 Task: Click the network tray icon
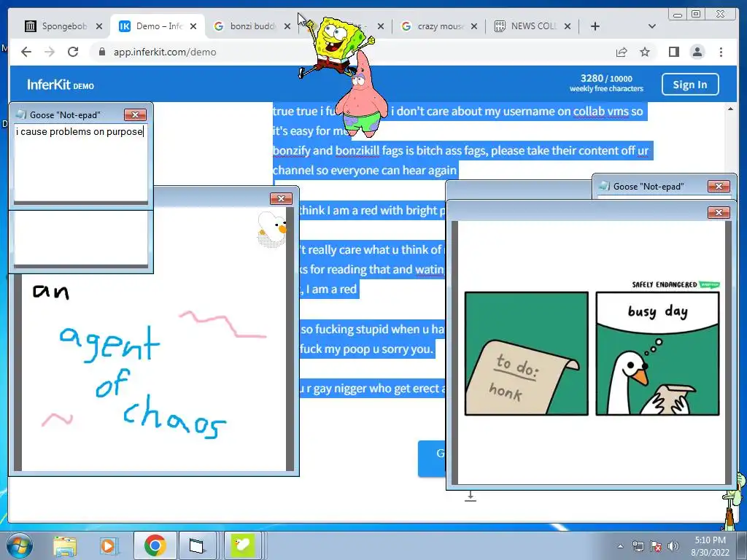pos(638,546)
